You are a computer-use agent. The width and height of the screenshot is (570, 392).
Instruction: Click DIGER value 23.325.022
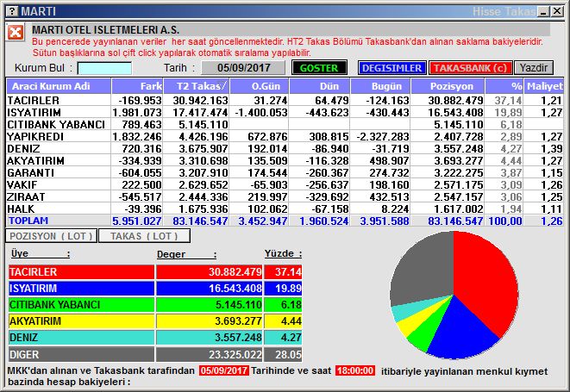pos(235,355)
